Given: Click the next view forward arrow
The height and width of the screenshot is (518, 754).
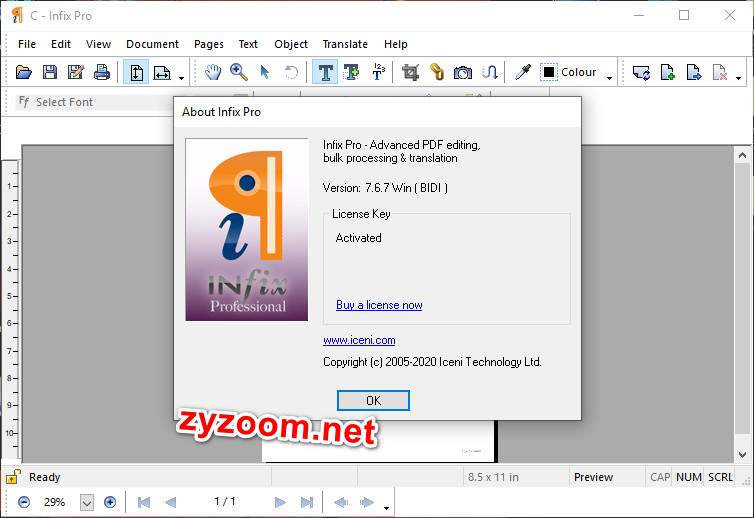Looking at the screenshot, I should [366, 502].
